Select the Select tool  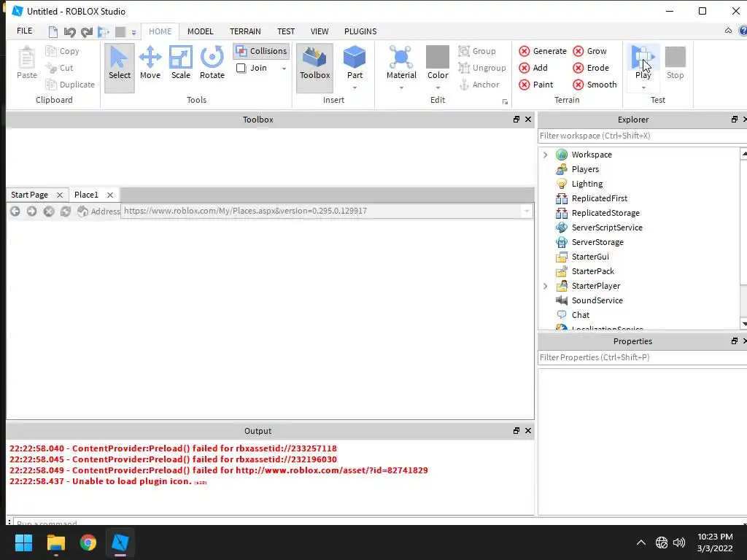119,67
